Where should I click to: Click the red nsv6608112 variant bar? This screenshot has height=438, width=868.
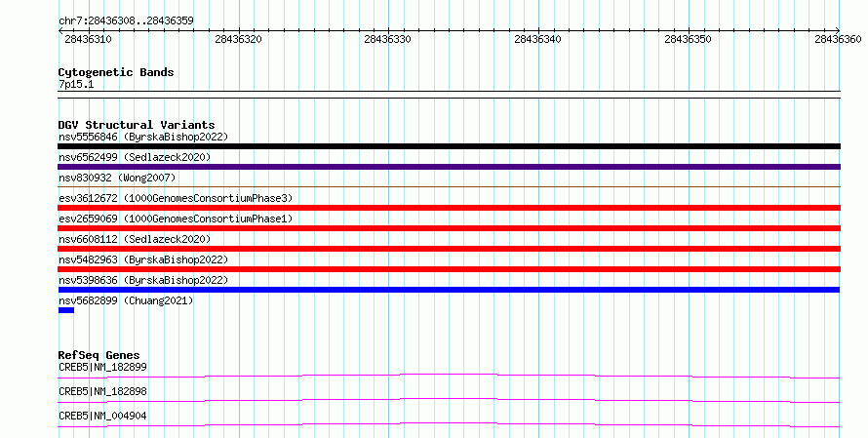[449, 249]
